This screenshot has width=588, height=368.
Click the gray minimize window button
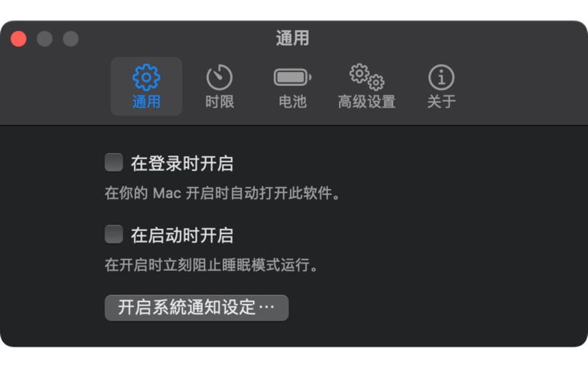45,39
